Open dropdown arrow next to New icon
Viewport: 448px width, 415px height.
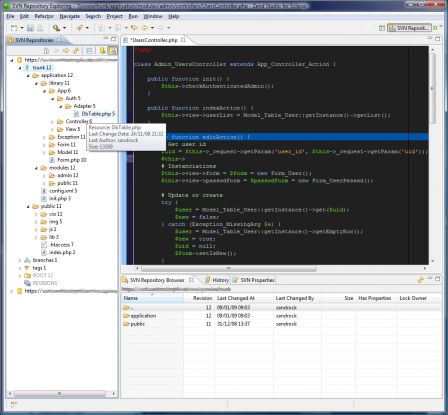click(22, 28)
